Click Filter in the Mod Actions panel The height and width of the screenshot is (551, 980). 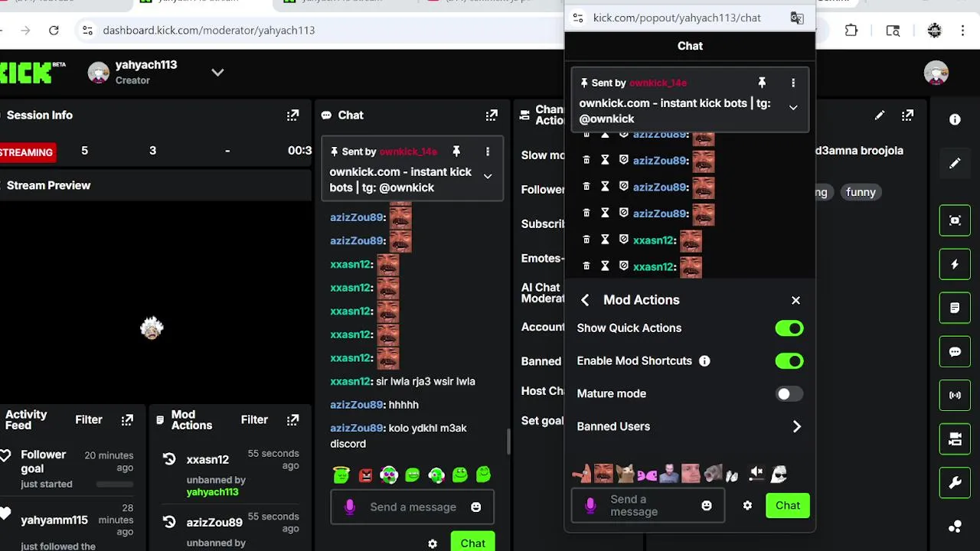click(254, 419)
